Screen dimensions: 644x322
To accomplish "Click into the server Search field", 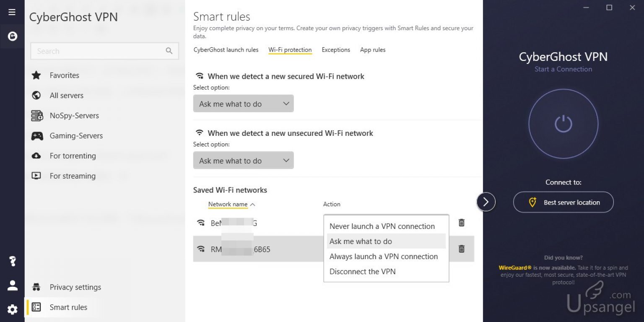I will [99, 51].
